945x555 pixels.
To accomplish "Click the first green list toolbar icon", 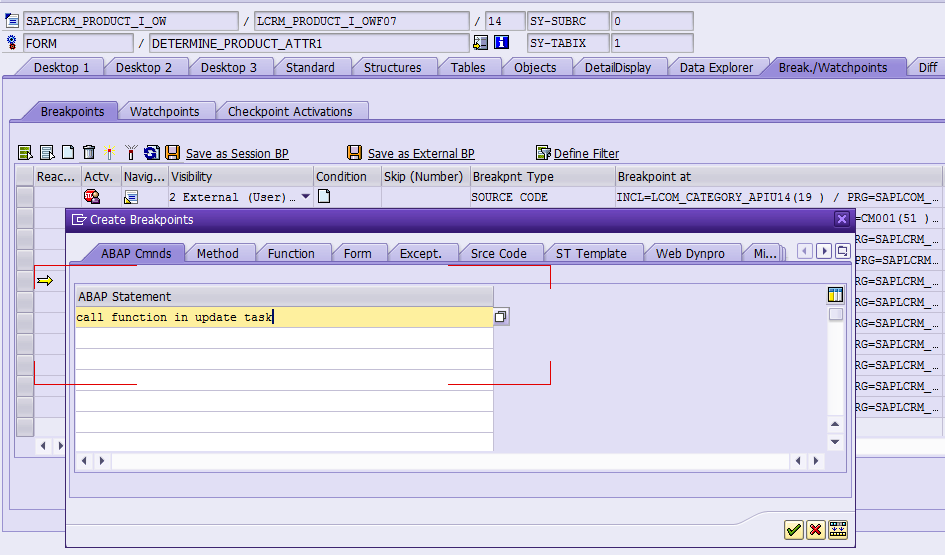I will (x=25, y=153).
